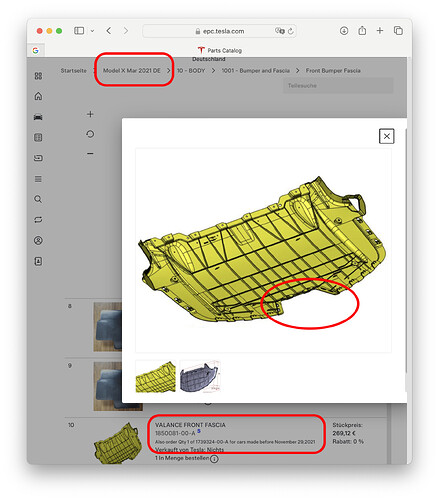Open the Share menu
This screenshot has height=500, width=439.
[362, 31]
